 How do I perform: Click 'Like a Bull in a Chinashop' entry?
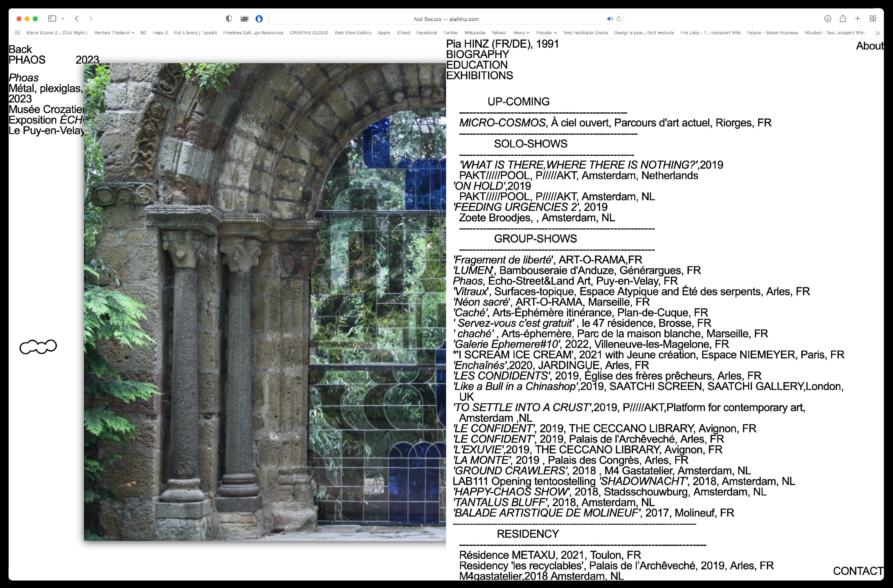[x=648, y=391]
